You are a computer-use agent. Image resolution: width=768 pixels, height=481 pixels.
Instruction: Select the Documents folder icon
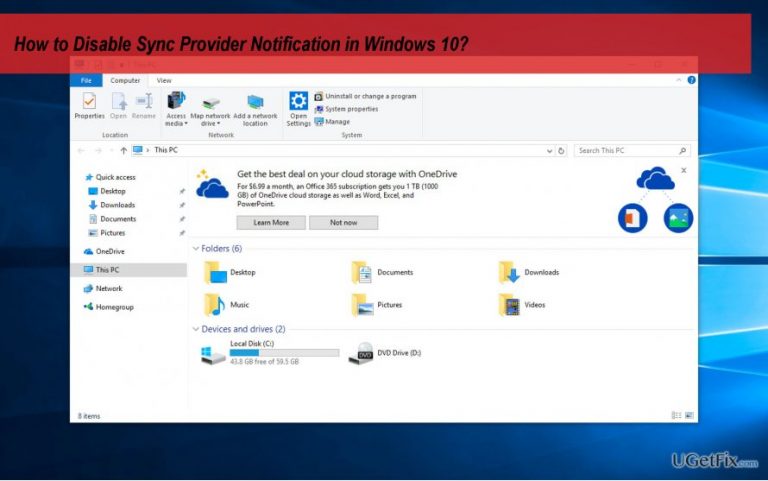tap(362, 272)
